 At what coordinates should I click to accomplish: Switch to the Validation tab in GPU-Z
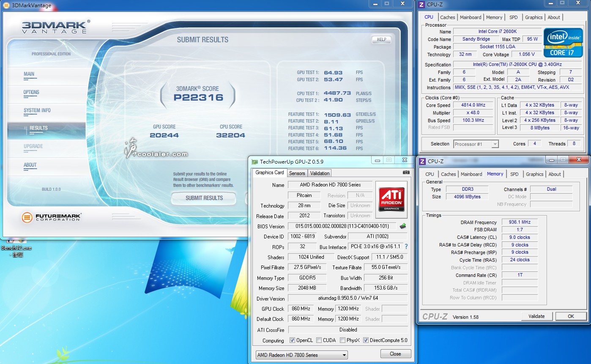320,173
